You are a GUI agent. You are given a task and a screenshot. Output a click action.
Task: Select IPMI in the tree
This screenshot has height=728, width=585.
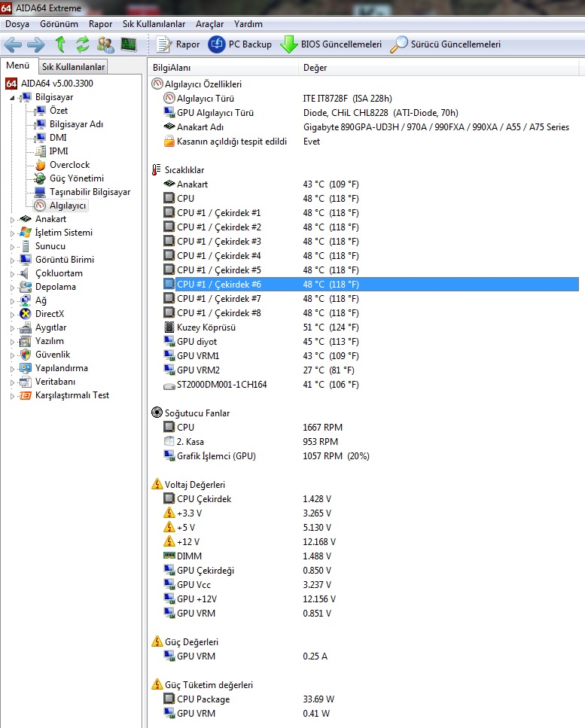[52, 151]
